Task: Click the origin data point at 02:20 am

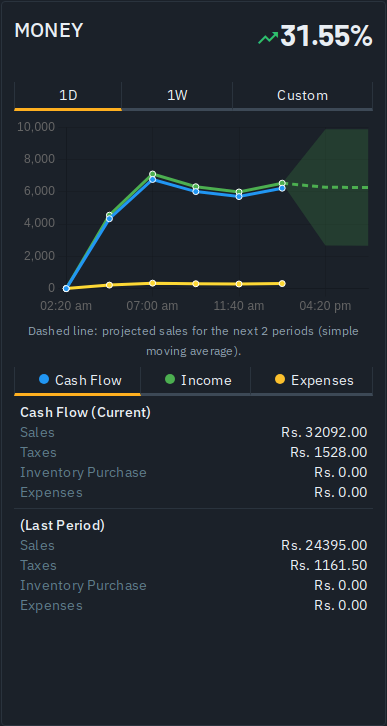Action: coord(66,288)
